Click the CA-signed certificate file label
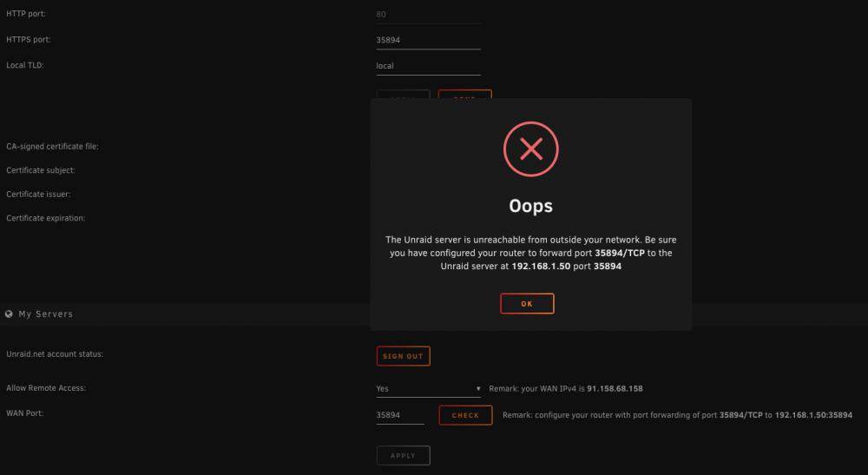Screen dimensions: 868x475 53,147
